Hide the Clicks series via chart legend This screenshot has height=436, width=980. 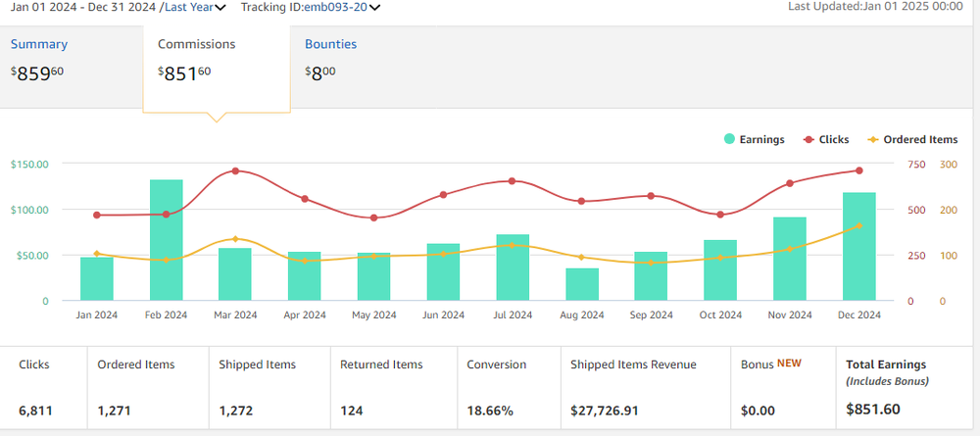click(x=825, y=140)
